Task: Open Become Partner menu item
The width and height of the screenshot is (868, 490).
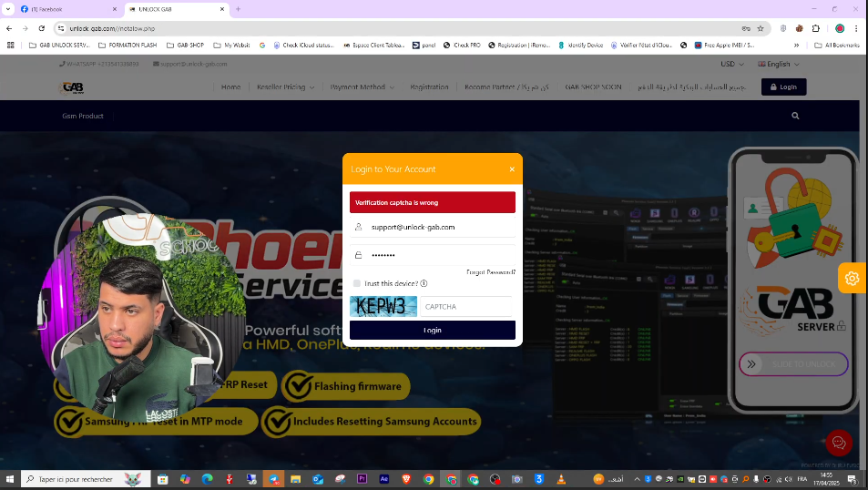Action: coord(506,87)
